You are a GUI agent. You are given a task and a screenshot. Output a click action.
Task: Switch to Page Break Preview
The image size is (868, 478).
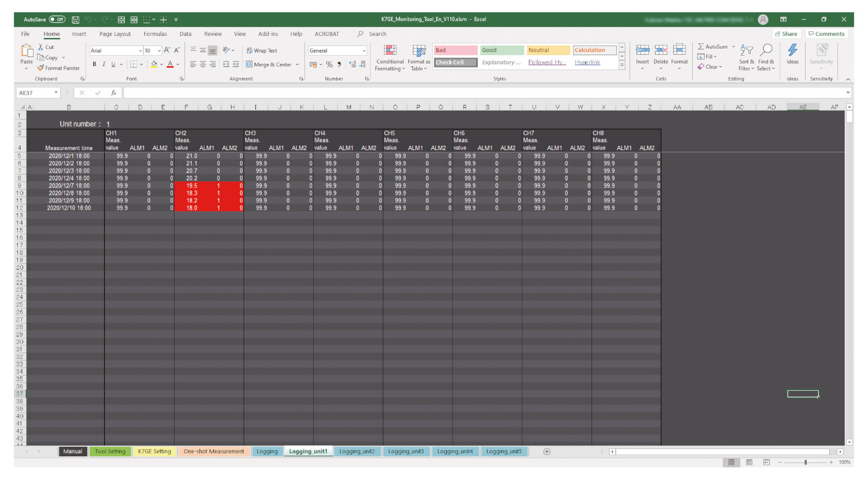[x=766, y=462]
